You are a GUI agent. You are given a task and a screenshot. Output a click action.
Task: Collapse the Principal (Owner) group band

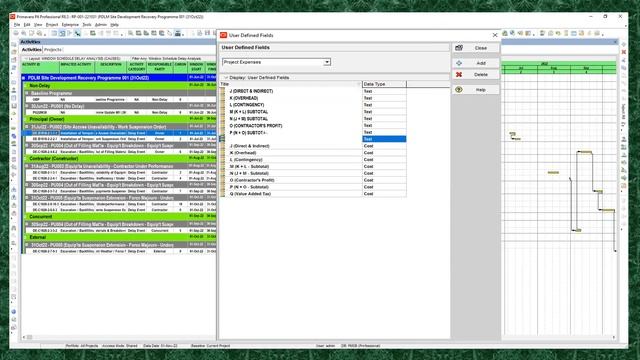tap(26, 119)
